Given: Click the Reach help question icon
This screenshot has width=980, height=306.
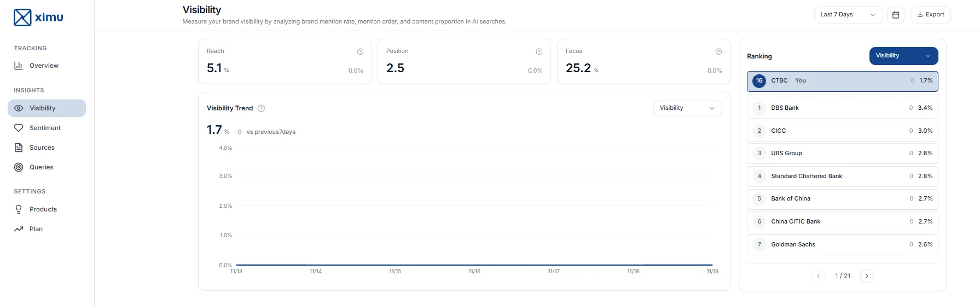Looking at the screenshot, I should 360,51.
